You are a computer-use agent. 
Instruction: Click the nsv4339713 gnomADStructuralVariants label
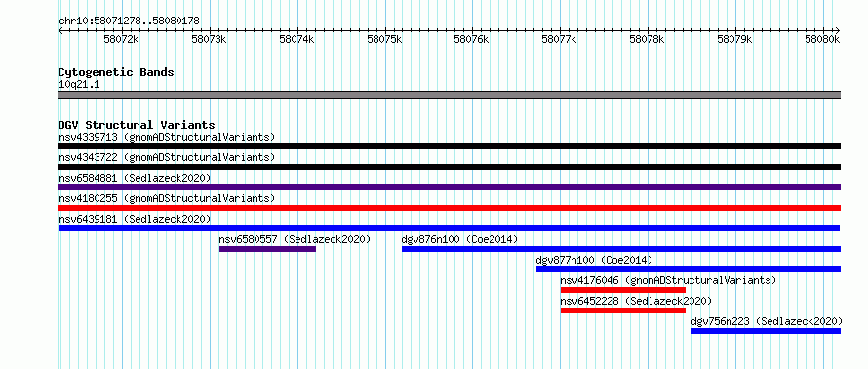pos(167,137)
